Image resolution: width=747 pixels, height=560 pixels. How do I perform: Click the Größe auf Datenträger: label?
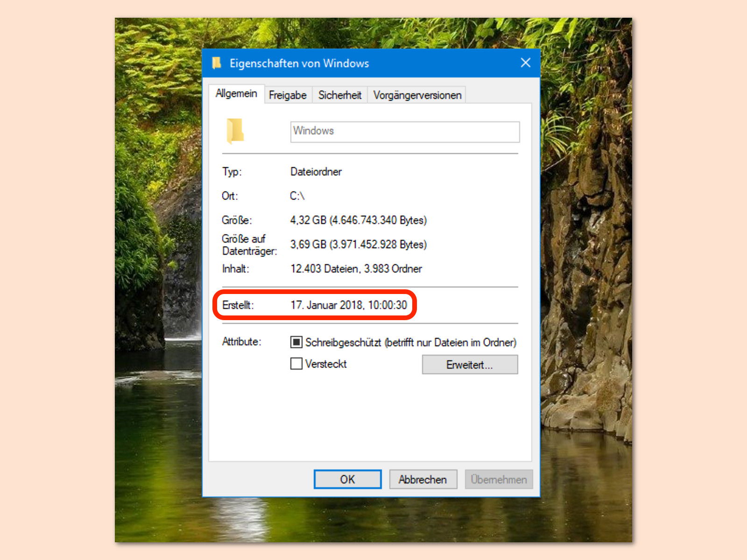coord(249,245)
